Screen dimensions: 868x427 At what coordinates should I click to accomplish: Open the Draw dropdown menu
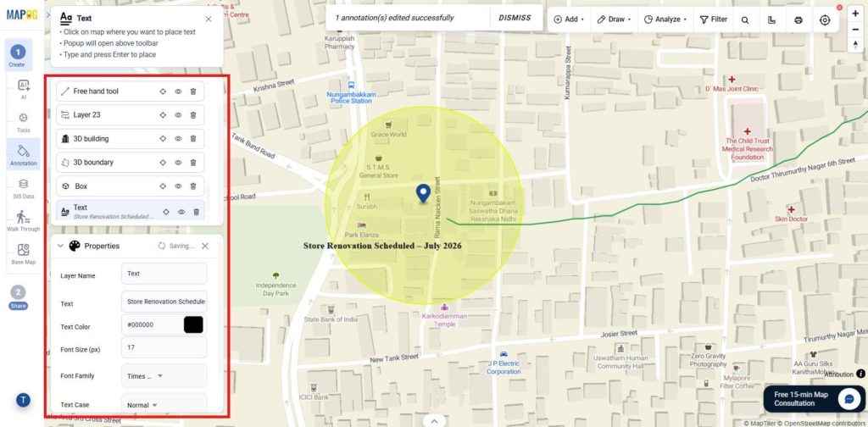[x=614, y=19]
